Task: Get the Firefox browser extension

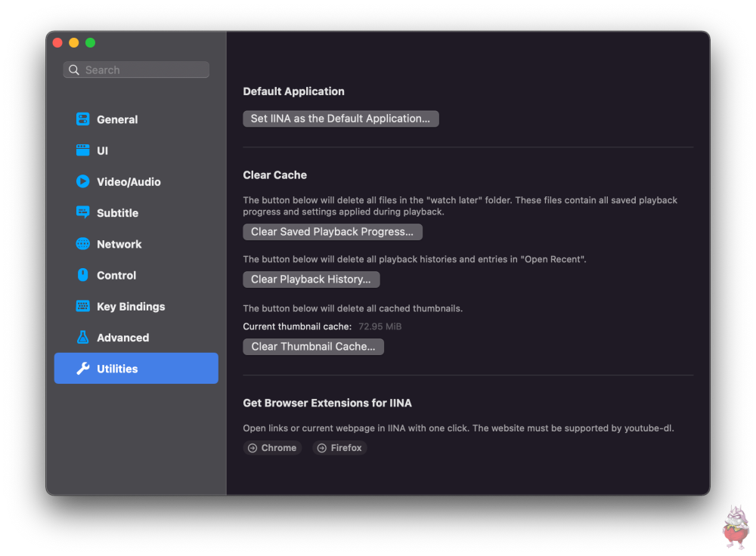Action: coord(340,448)
